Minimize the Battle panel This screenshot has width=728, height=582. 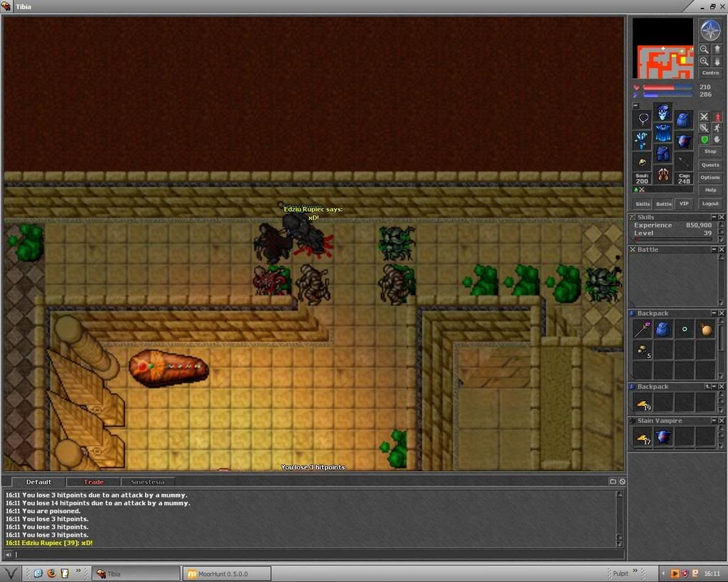pyautogui.click(x=714, y=249)
